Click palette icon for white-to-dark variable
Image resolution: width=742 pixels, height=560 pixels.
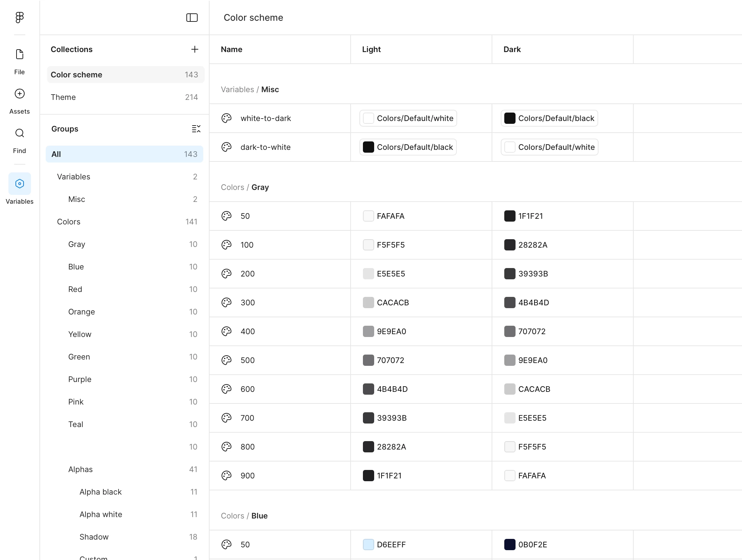pyautogui.click(x=226, y=118)
